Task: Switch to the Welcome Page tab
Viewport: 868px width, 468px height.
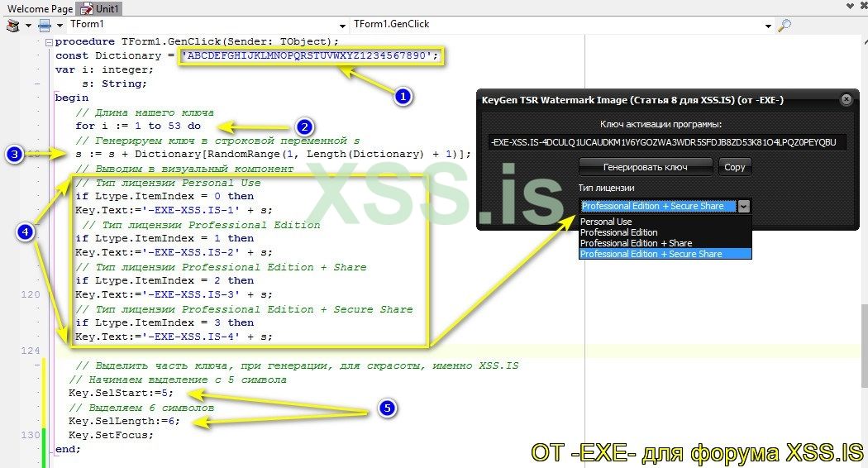Action: tap(40, 8)
